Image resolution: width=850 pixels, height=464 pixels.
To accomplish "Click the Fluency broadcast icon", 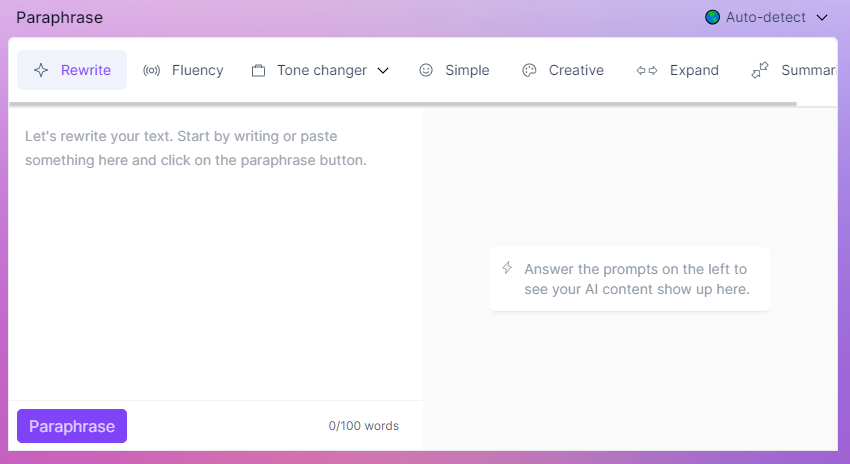I will click(152, 70).
